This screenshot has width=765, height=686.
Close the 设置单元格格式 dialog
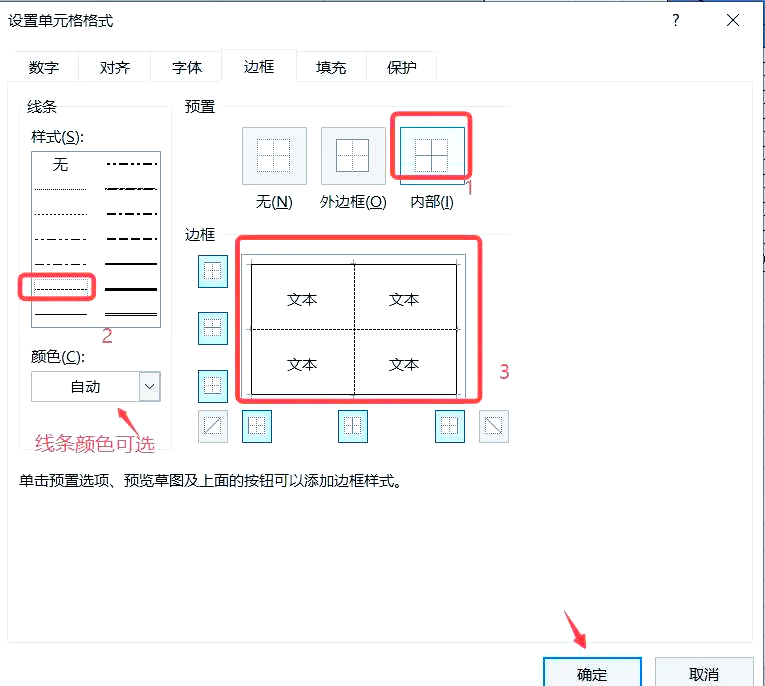coord(733,20)
